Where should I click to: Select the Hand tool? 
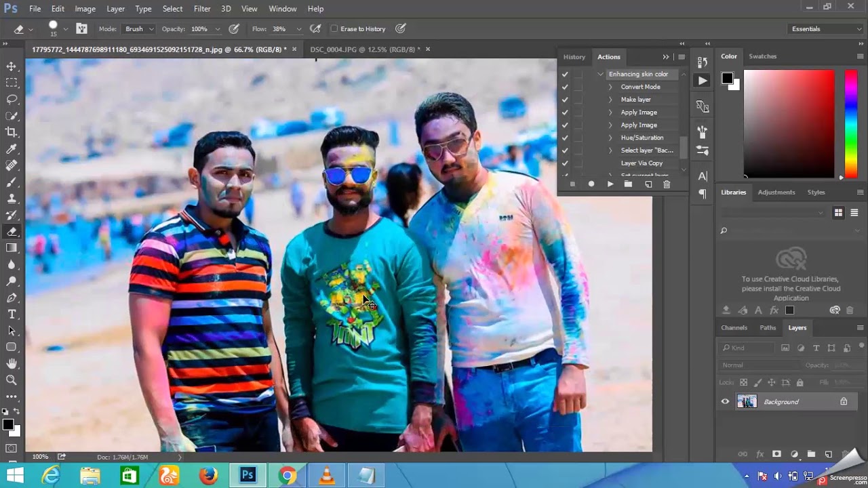(x=12, y=364)
